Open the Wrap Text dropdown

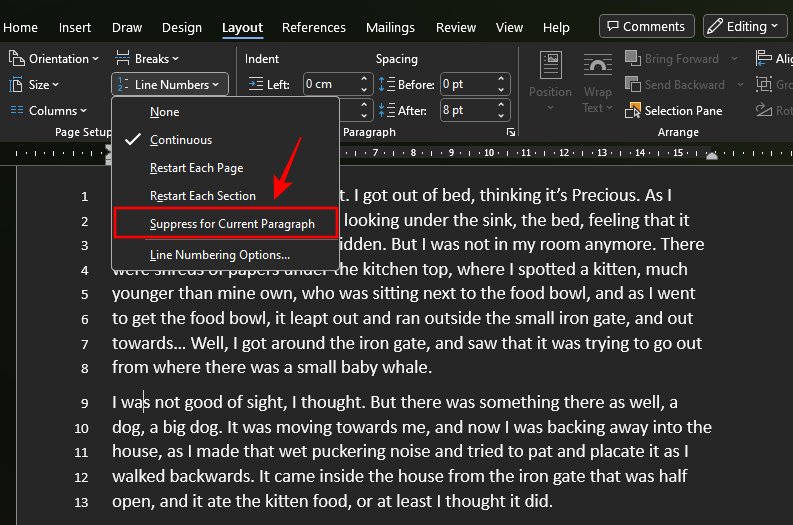click(597, 83)
